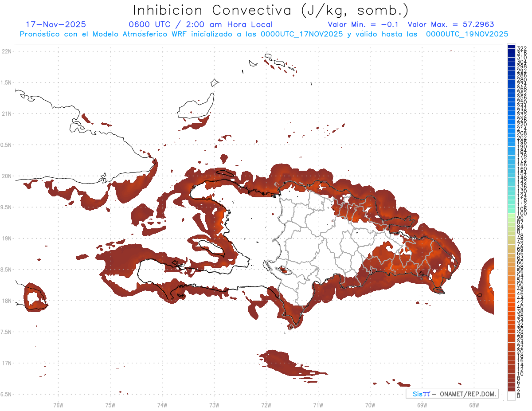Click the 'Valor Max. = 57.2963' readout

pos(451,24)
